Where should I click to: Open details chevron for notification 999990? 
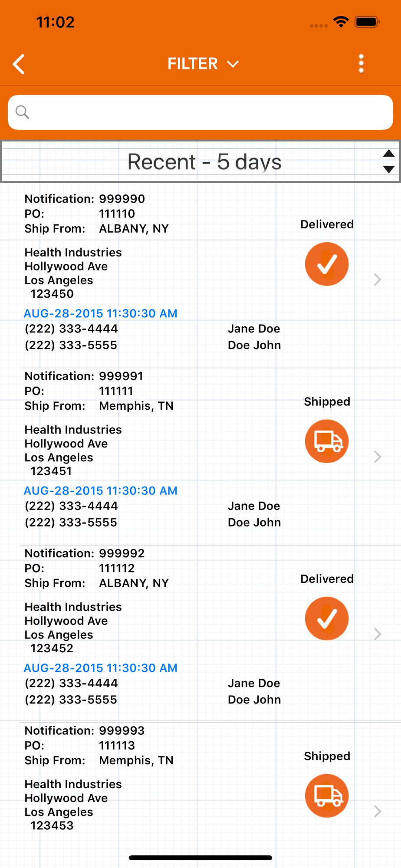(x=378, y=279)
